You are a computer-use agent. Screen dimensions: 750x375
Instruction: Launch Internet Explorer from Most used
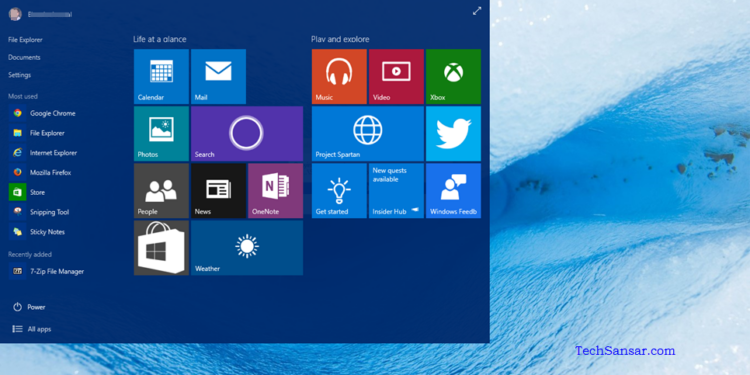pyautogui.click(x=43, y=153)
